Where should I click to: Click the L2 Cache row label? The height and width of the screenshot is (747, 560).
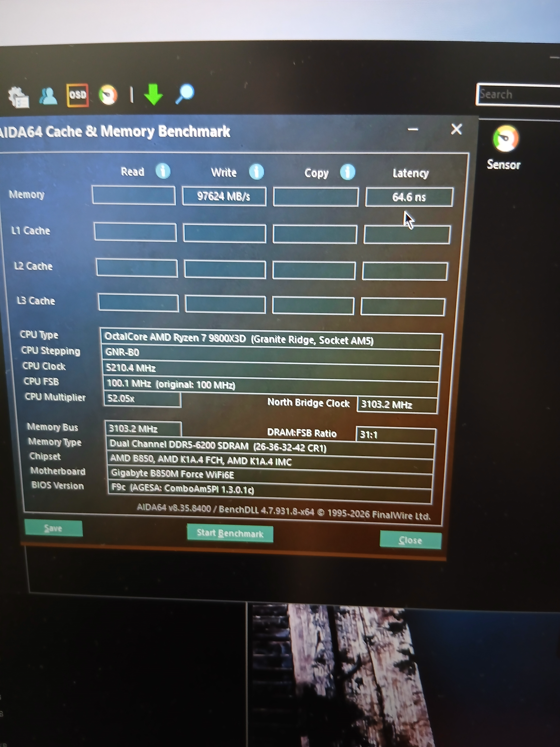pyautogui.click(x=33, y=266)
